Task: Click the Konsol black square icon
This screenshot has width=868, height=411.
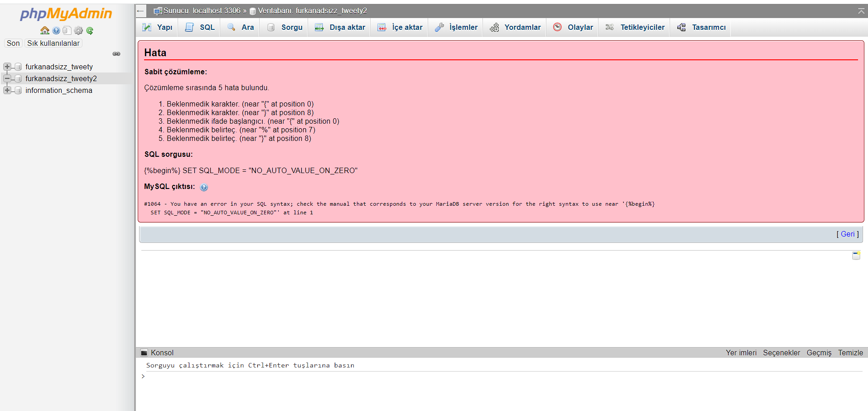Action: click(144, 353)
